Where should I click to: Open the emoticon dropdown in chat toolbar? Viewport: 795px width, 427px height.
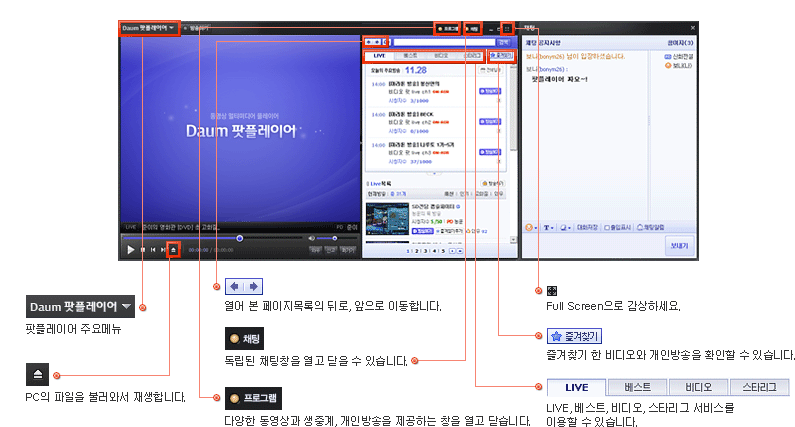click(531, 228)
